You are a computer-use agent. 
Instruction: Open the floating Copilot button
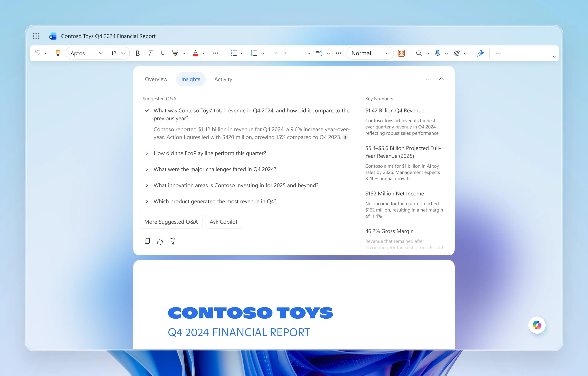click(537, 325)
